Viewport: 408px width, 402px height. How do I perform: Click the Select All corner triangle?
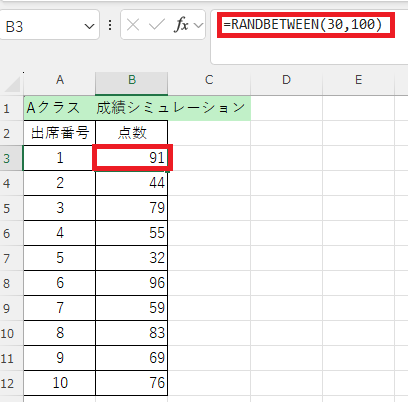coord(12,84)
